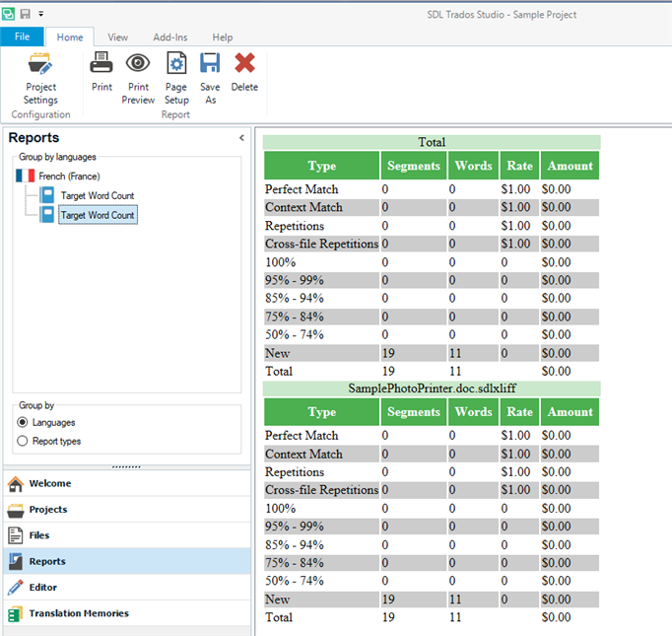
Task: Click the French flag icon
Action: [26, 176]
